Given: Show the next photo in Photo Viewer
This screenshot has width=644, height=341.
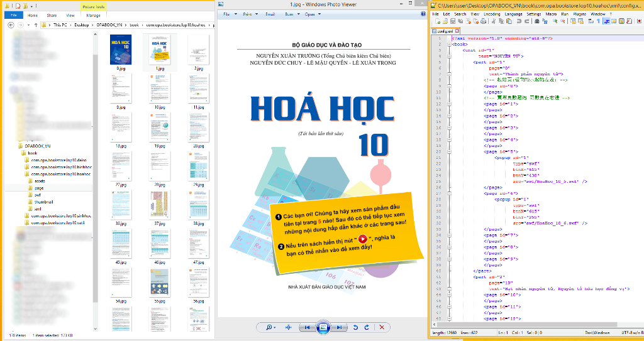Looking at the screenshot, I should pyautogui.click(x=339, y=327).
